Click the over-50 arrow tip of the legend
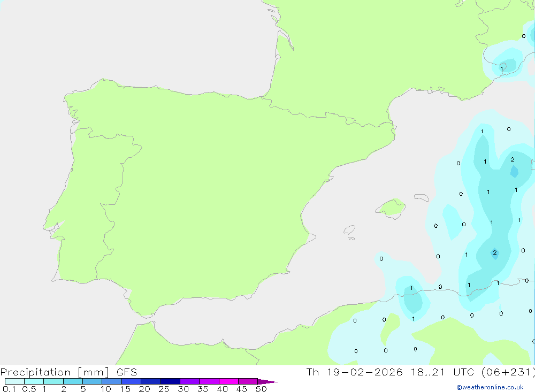This screenshot has width=535, height=392. [x=268, y=381]
